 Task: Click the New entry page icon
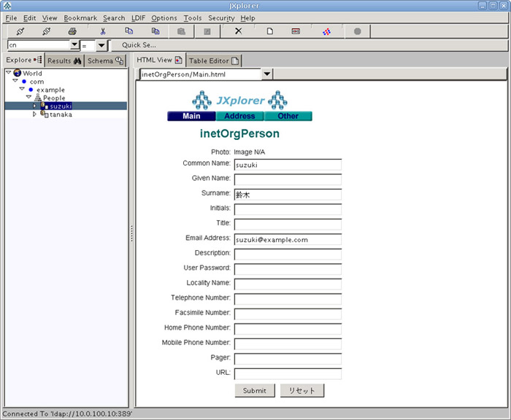click(x=270, y=31)
